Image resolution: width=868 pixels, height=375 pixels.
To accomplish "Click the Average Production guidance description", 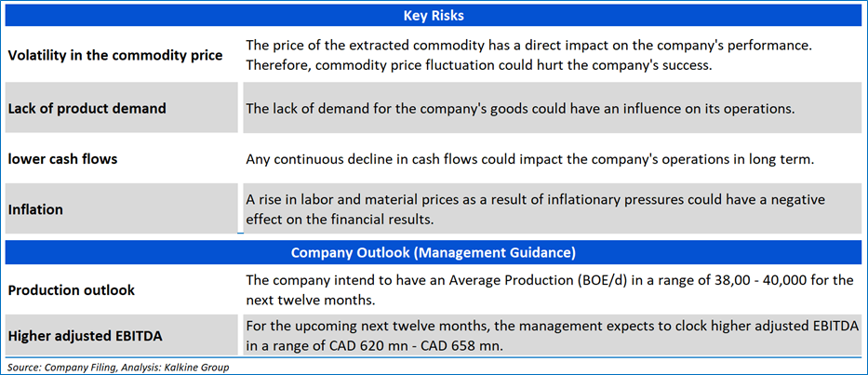I will pos(547,290).
